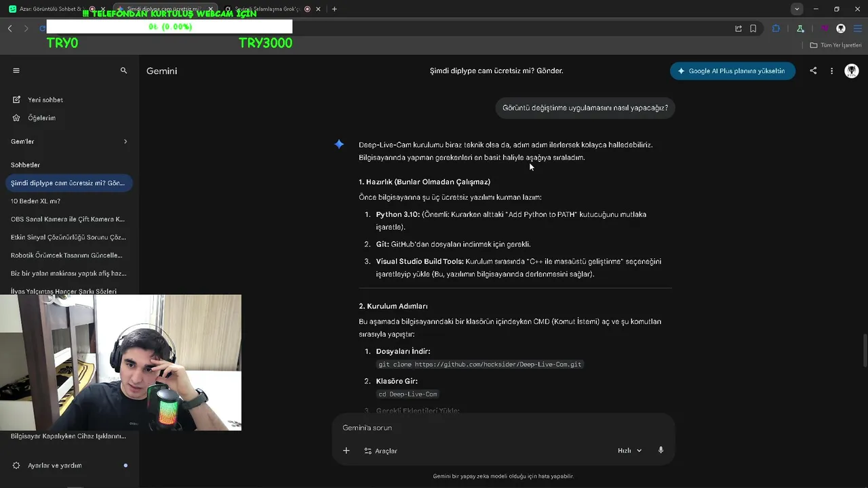868x488 pixels.
Task: Open chat 'Robotik Örümcek Tasarımı Güncelle'
Action: (68, 256)
